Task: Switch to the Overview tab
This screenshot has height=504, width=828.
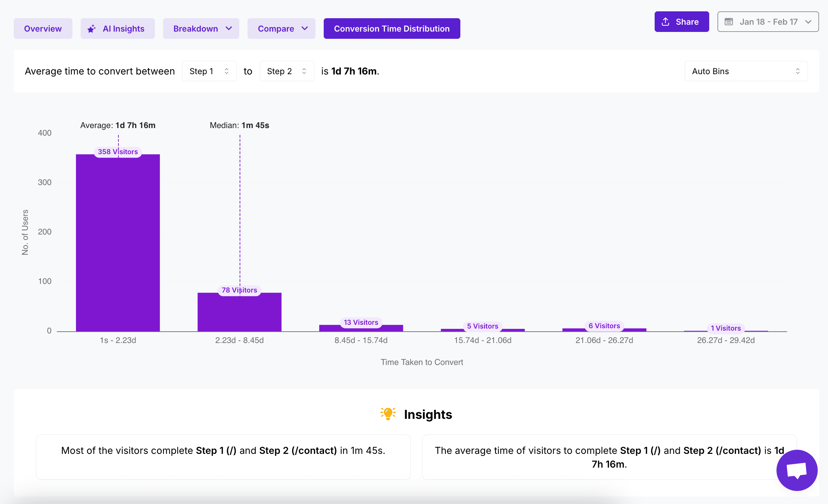Action: click(x=43, y=28)
